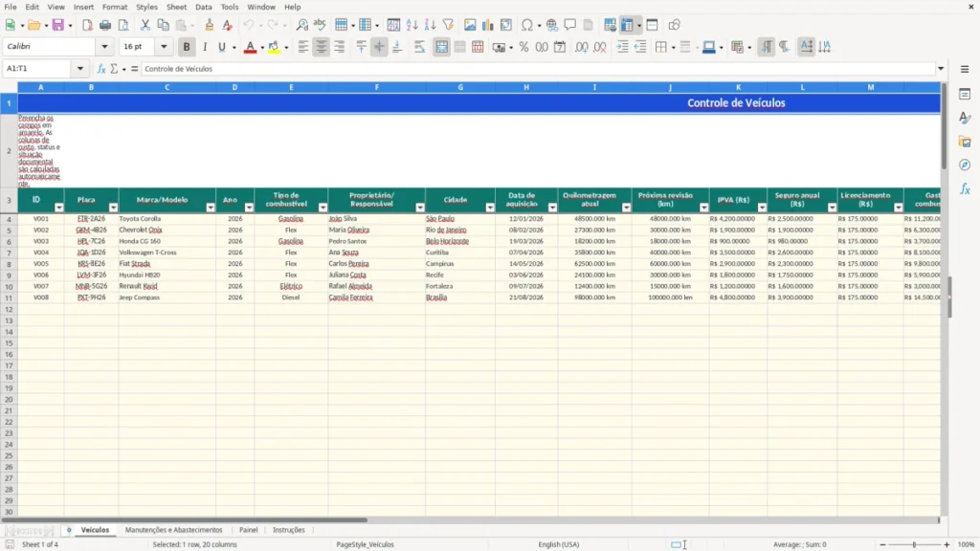Open filter dropdown on Placa column
This screenshot has width=980, height=551.
(113, 208)
